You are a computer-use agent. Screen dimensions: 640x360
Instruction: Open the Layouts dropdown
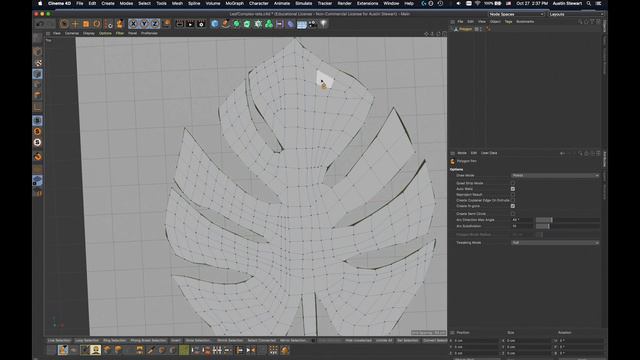[576, 14]
